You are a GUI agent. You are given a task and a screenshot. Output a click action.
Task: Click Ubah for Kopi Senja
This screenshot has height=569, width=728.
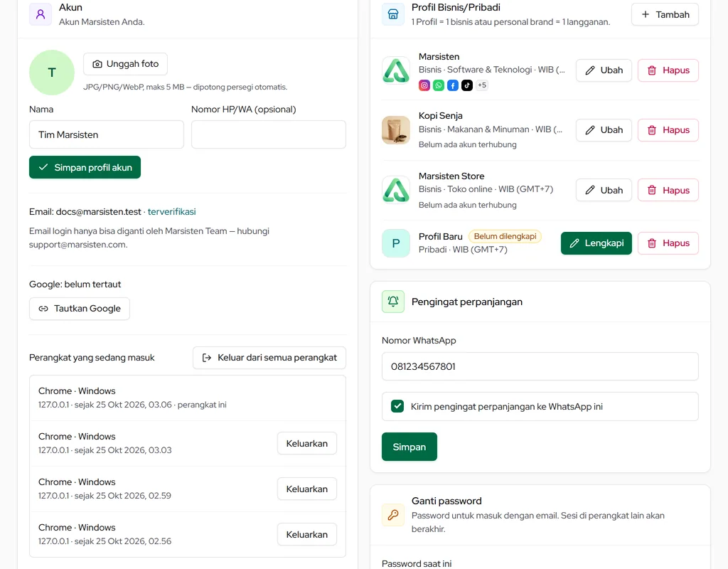[x=604, y=130]
